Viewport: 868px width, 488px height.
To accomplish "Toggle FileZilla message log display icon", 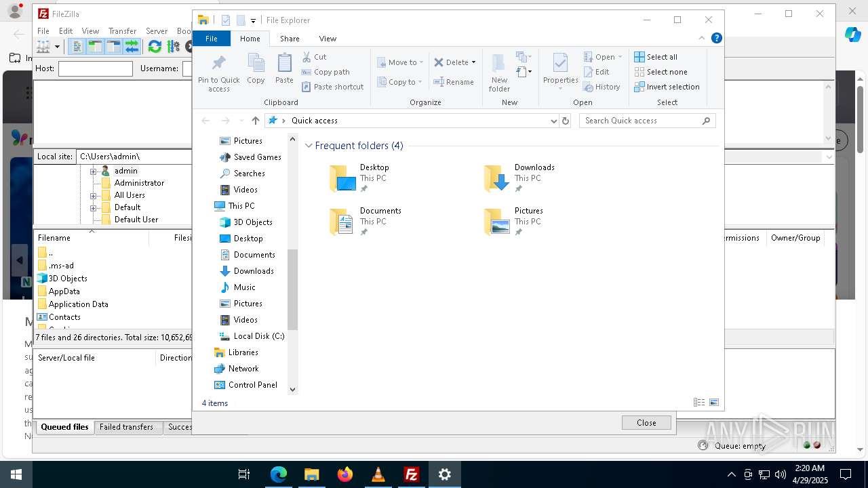I will (x=77, y=47).
